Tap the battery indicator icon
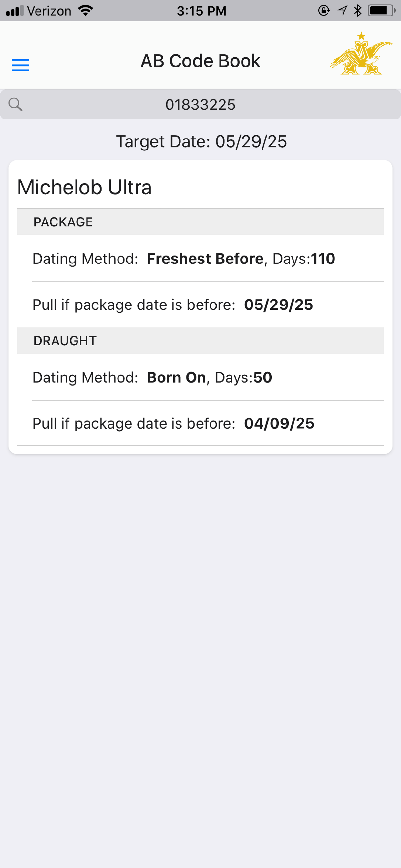The height and width of the screenshot is (868, 401). 381,11
